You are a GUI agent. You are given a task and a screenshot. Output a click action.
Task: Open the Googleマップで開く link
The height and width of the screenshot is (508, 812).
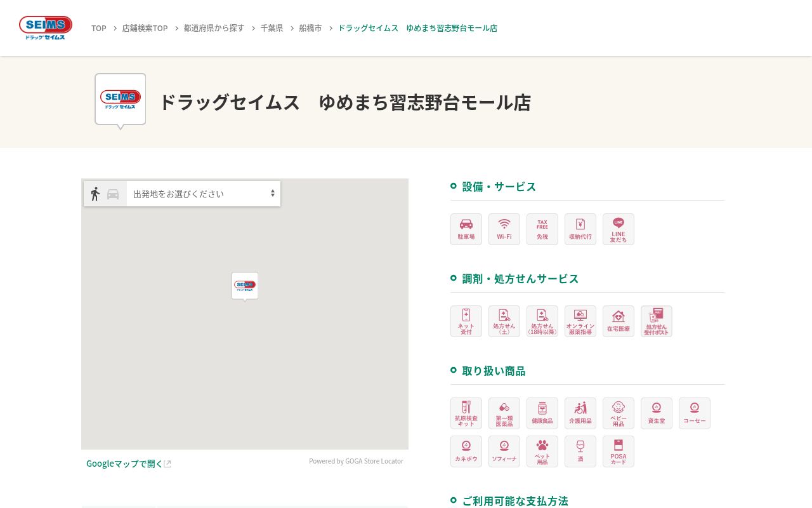coord(129,464)
